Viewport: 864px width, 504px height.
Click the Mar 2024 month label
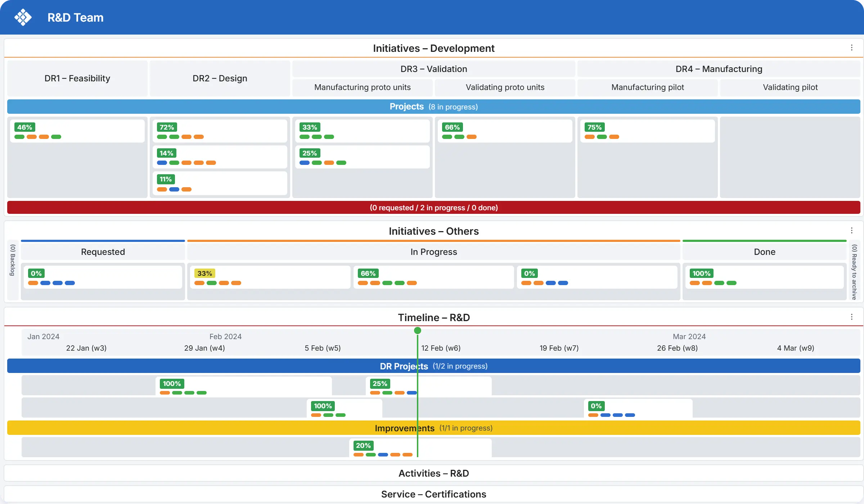[x=689, y=337]
